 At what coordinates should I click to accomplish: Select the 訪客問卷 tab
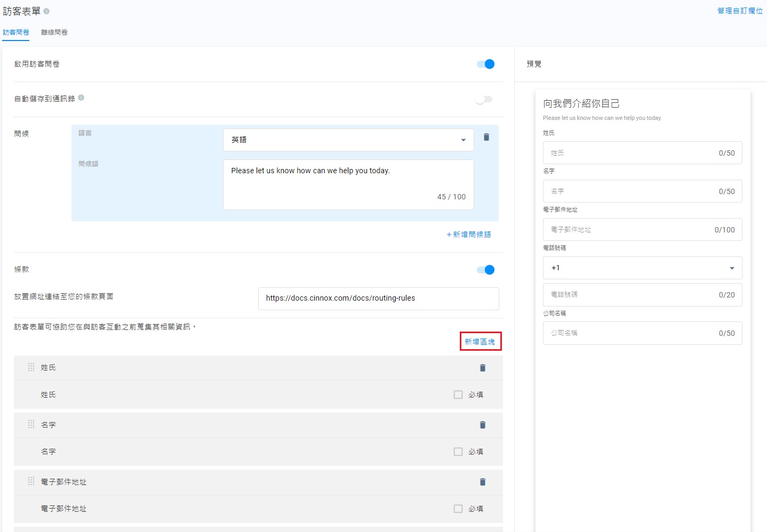coord(16,33)
